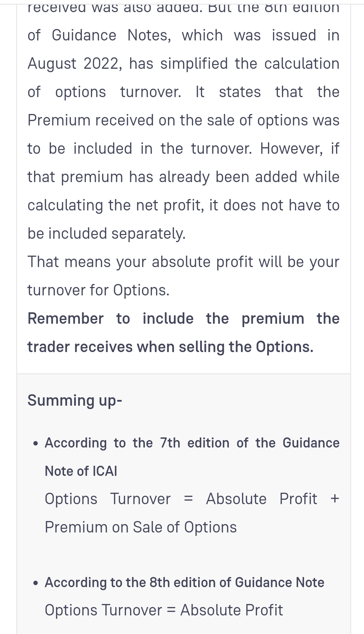Screen dimensions: 364x634
Task: Click the "Options Turnover = Absolute Profit" 8th edition formula
Action: click(x=164, y=610)
